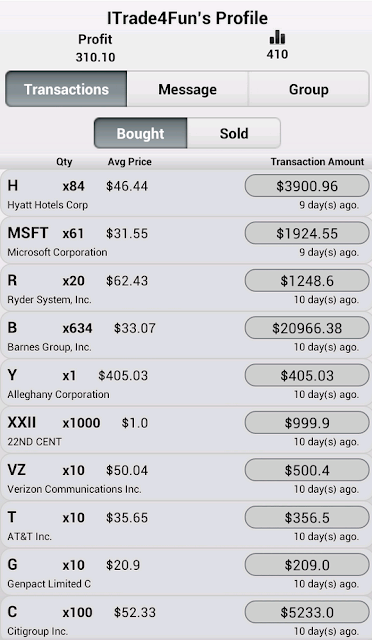Tap the $1924.55 Microsoft transaction amount

(307, 233)
